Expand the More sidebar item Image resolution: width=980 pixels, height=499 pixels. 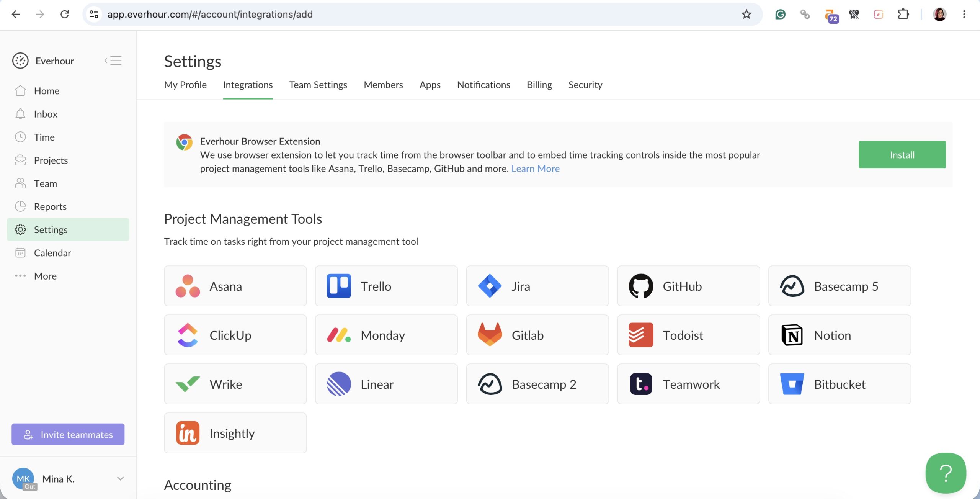(46, 276)
